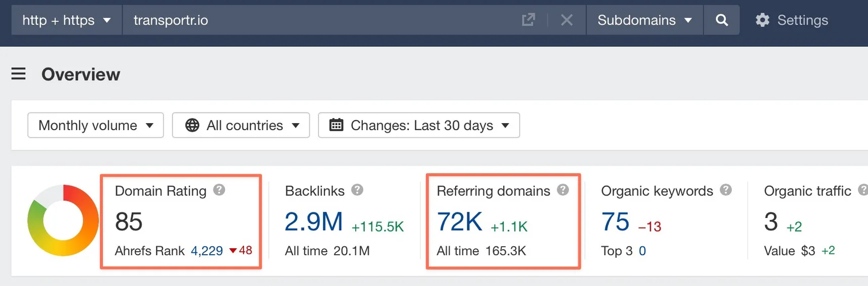Click the Domain Rating donut chart
Screen dimensions: 868x286
[63, 220]
